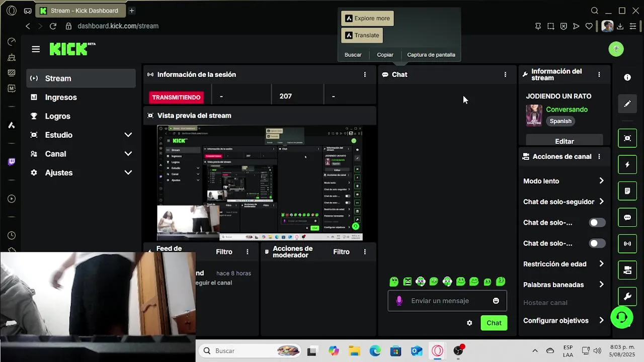The image size is (644, 362).
Task: Open the hamburger menu next to Kick logo
Action: pyautogui.click(x=36, y=49)
